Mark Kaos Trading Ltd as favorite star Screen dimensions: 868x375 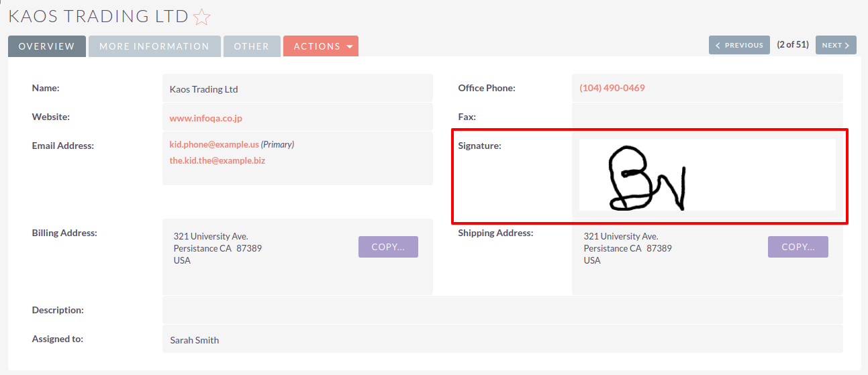[x=201, y=17]
